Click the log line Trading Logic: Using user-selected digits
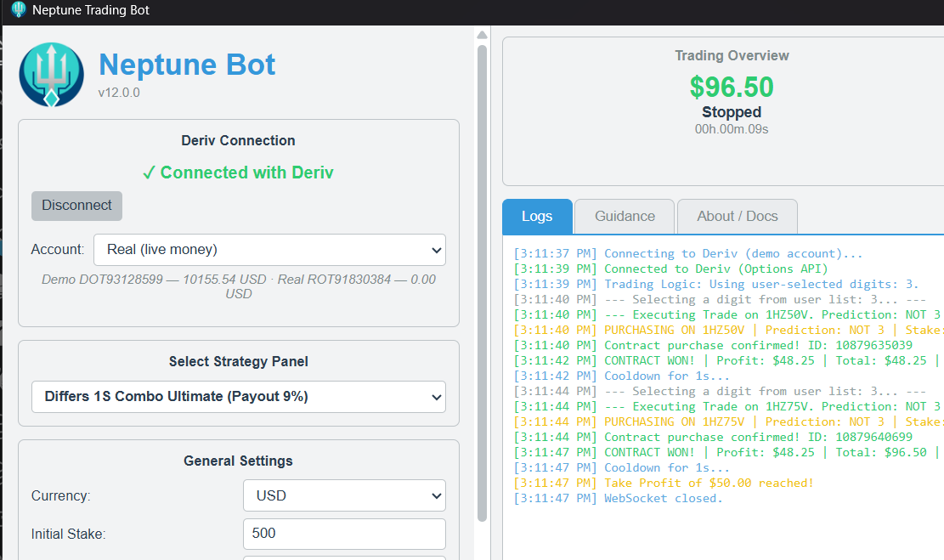 [715, 284]
